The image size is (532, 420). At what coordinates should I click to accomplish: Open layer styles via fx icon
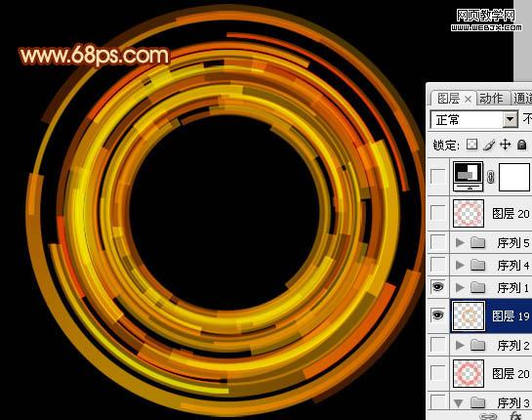click(515, 416)
